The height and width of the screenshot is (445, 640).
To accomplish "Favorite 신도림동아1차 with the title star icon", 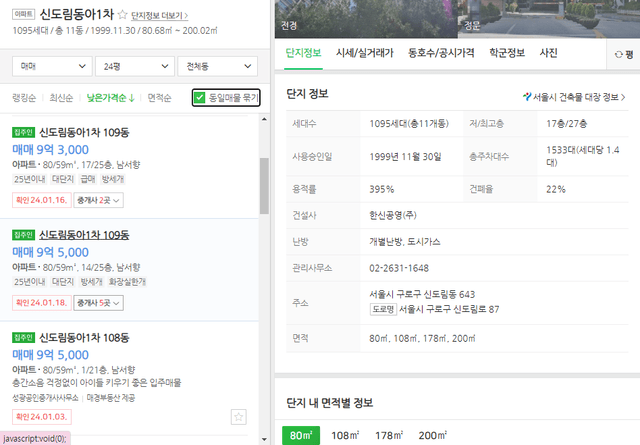I will click(x=122, y=15).
